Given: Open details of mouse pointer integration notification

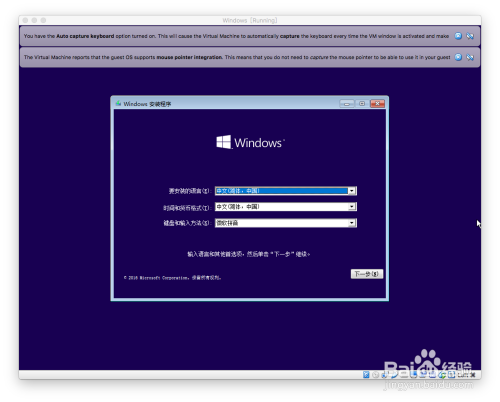Looking at the screenshot, I should coord(458,57).
